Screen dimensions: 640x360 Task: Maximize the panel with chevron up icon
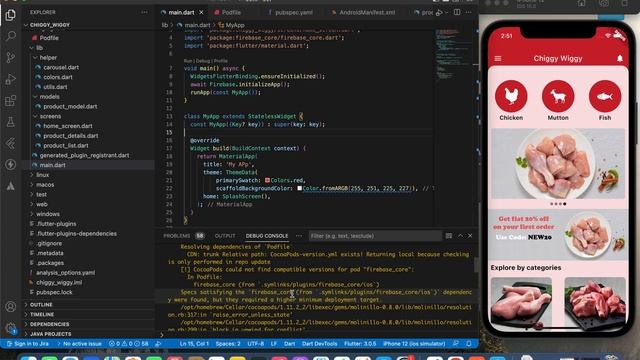(x=460, y=236)
